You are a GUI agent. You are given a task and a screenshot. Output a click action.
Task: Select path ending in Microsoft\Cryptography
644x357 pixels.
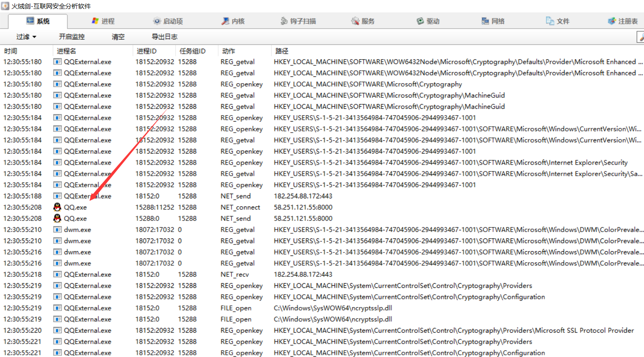(368, 84)
